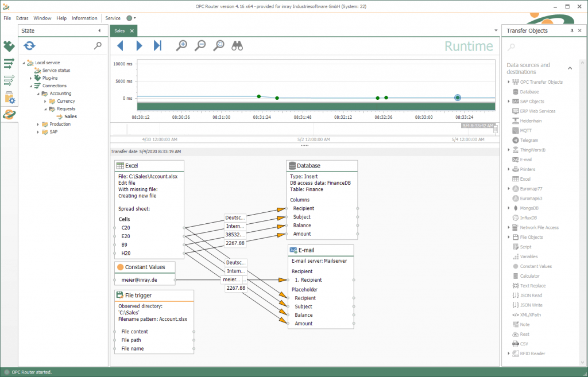This screenshot has height=377, width=588.
Task: Click the reset zoom magnifier icon
Action: pos(219,46)
